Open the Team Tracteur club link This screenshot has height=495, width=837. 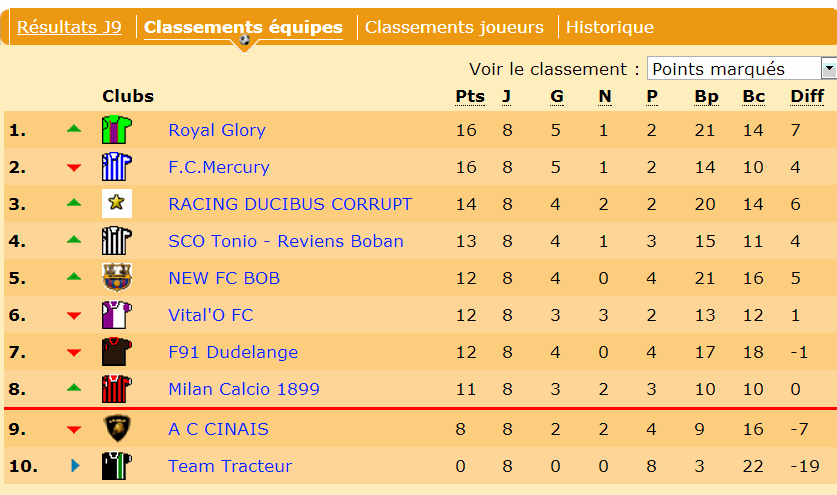230,466
